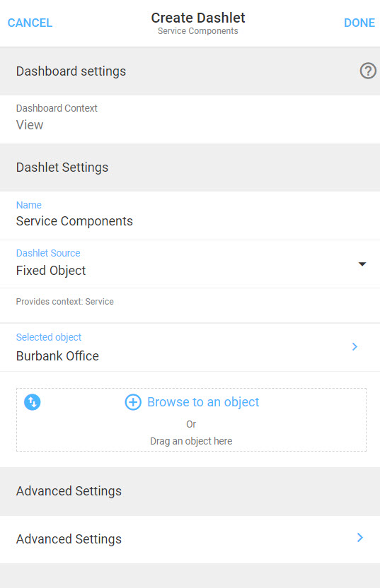Open the Advanced Settings row
Screen dimensions: 380x588
[190, 539]
